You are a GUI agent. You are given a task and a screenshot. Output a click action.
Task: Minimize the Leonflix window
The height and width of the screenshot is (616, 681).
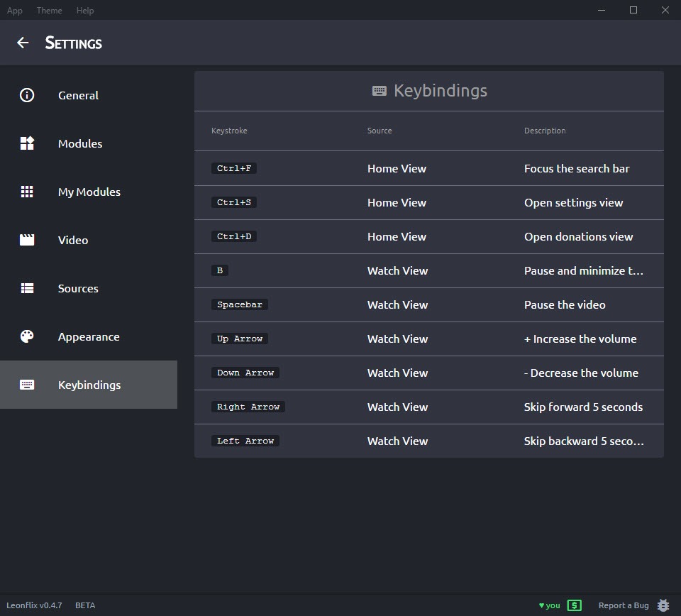click(602, 10)
